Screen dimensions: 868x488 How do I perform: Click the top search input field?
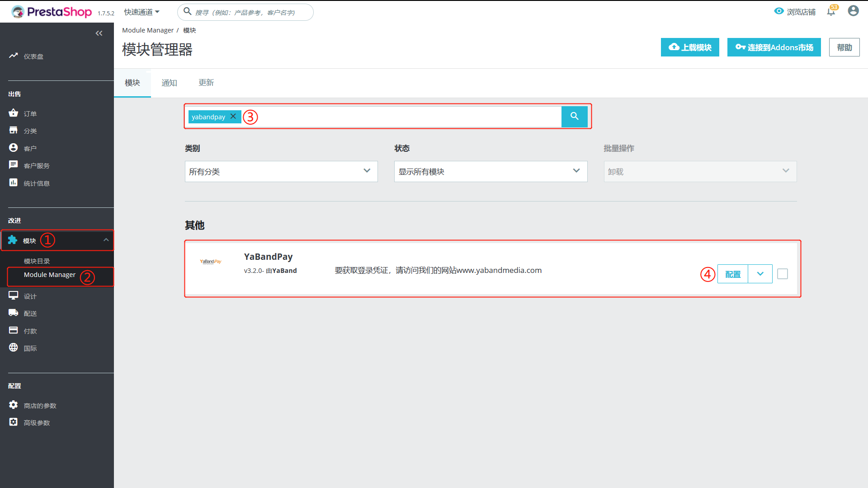tap(251, 13)
